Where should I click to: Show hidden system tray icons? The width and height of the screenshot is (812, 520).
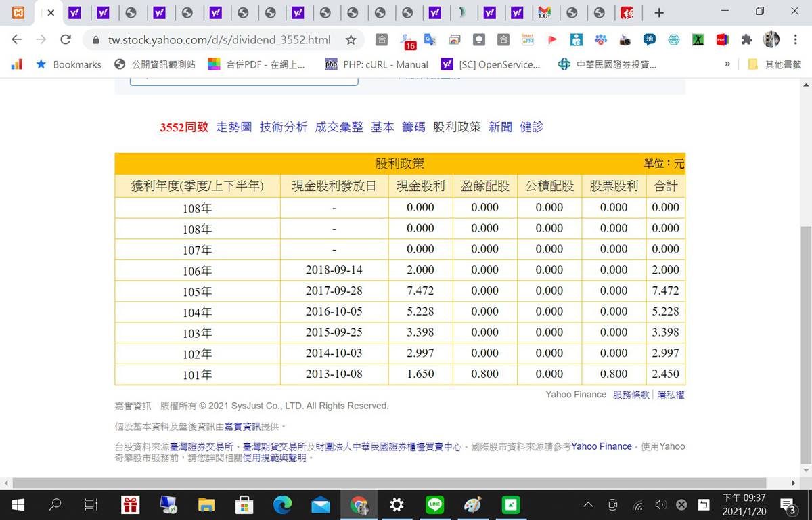point(588,504)
